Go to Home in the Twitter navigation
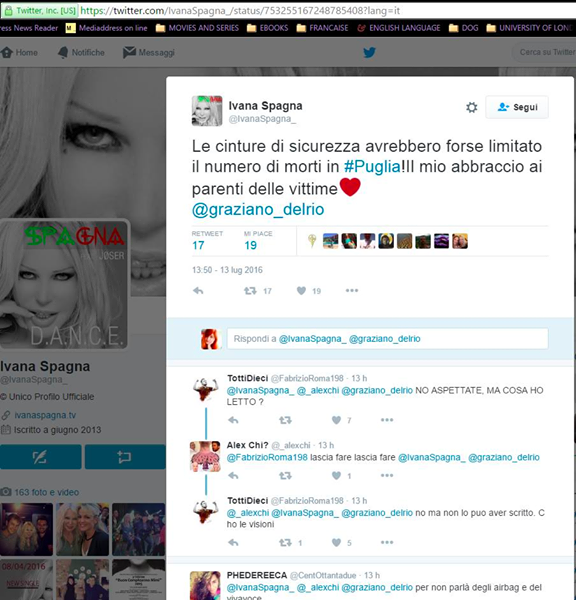The width and height of the screenshot is (576, 600). 19,52
